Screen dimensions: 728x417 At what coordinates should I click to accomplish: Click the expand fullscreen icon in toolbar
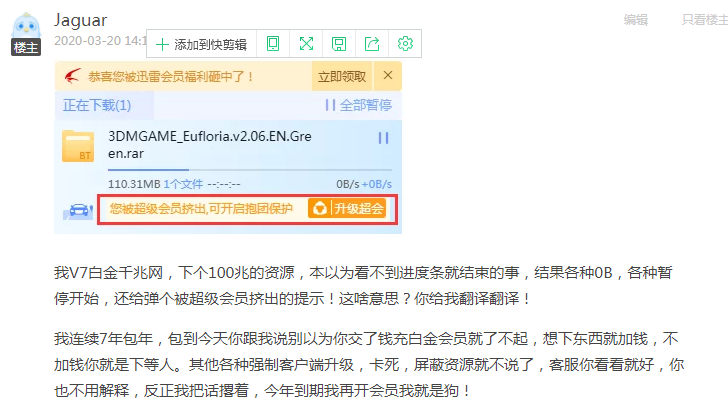pyautogui.click(x=306, y=44)
